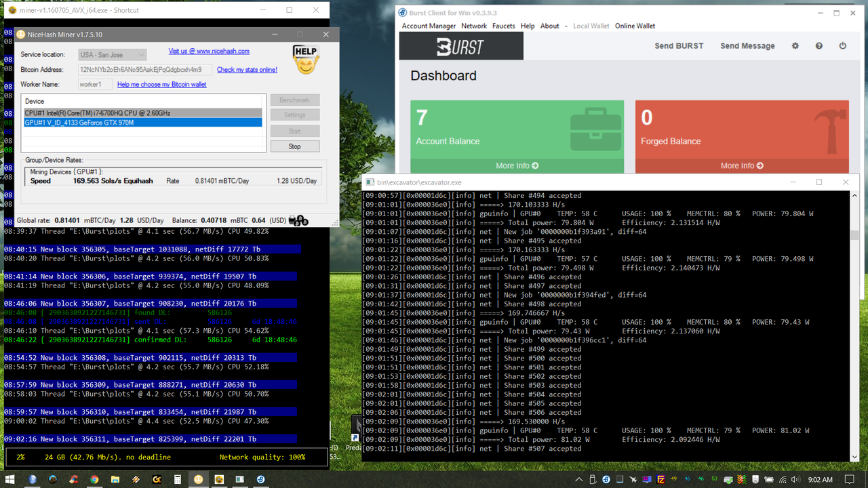
Task: Click the Forged Balance red card
Action: [742, 138]
